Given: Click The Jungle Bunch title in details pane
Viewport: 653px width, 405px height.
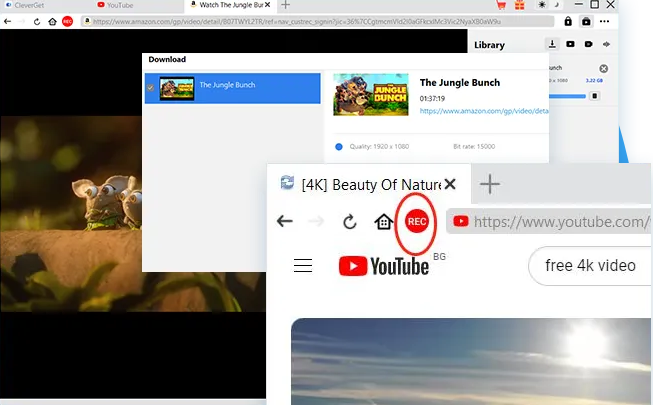Looking at the screenshot, I should tap(459, 82).
